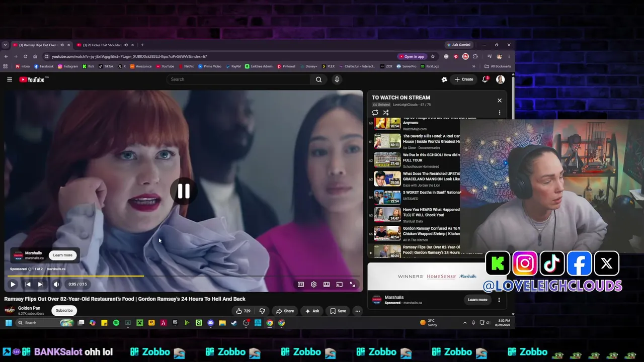The width and height of the screenshot is (644, 362).
Task: Open the All Bookmarks folder
Action: pyautogui.click(x=498, y=66)
